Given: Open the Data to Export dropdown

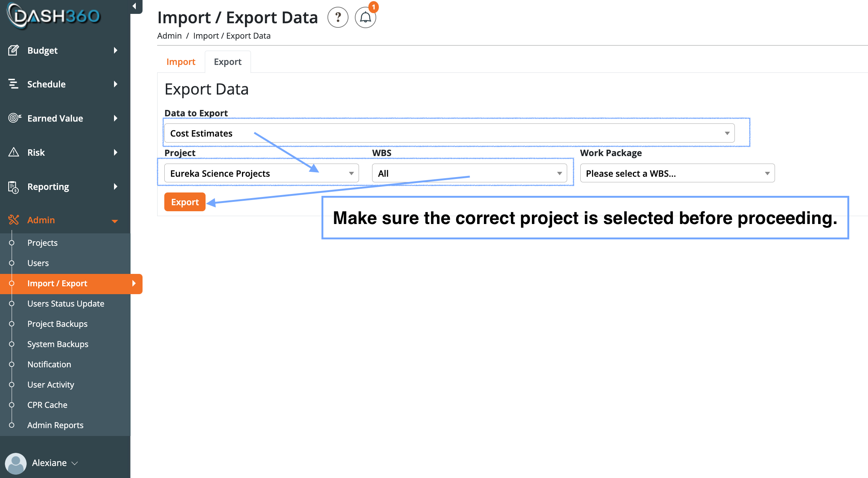Looking at the screenshot, I should (449, 133).
